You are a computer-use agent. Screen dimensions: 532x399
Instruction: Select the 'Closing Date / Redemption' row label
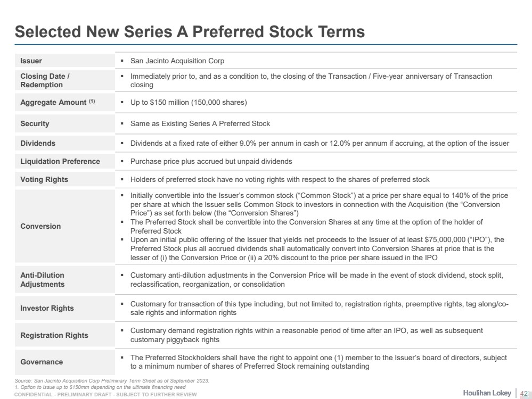[45, 80]
